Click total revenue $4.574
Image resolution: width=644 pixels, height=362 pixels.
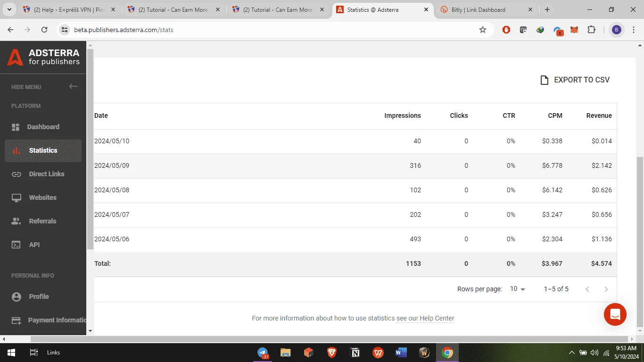click(602, 263)
